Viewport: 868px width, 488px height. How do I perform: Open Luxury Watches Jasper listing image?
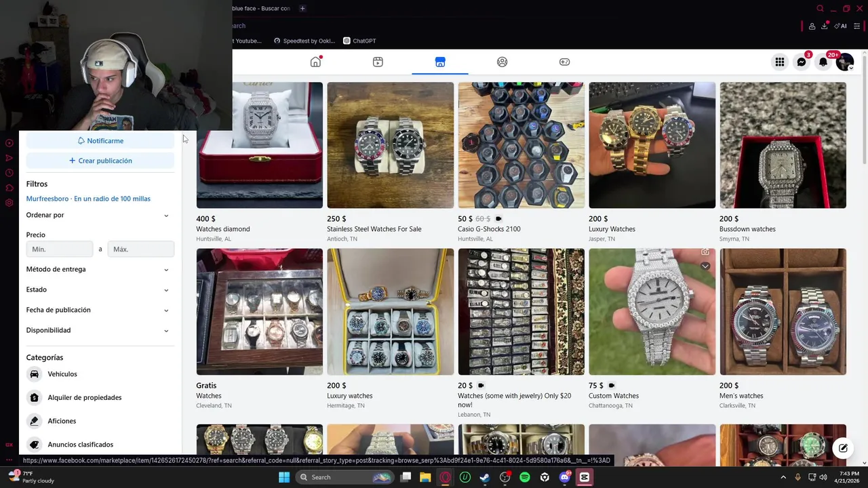coord(652,145)
